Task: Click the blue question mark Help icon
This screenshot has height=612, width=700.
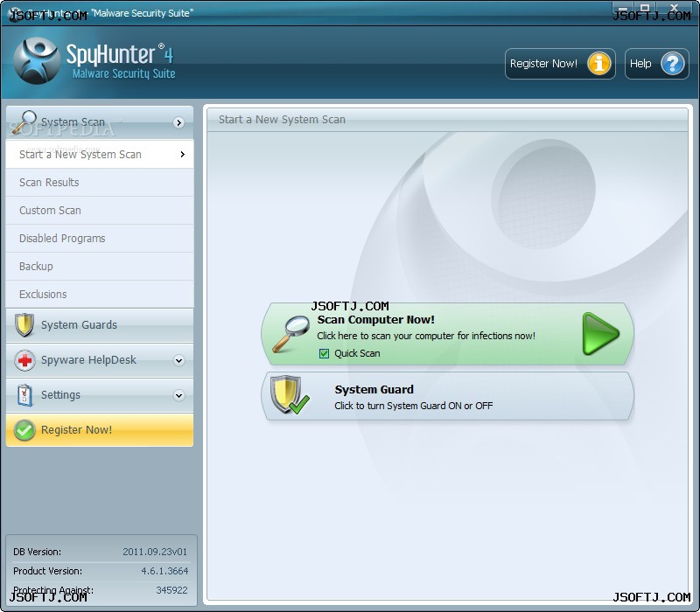Action: pyautogui.click(x=673, y=64)
